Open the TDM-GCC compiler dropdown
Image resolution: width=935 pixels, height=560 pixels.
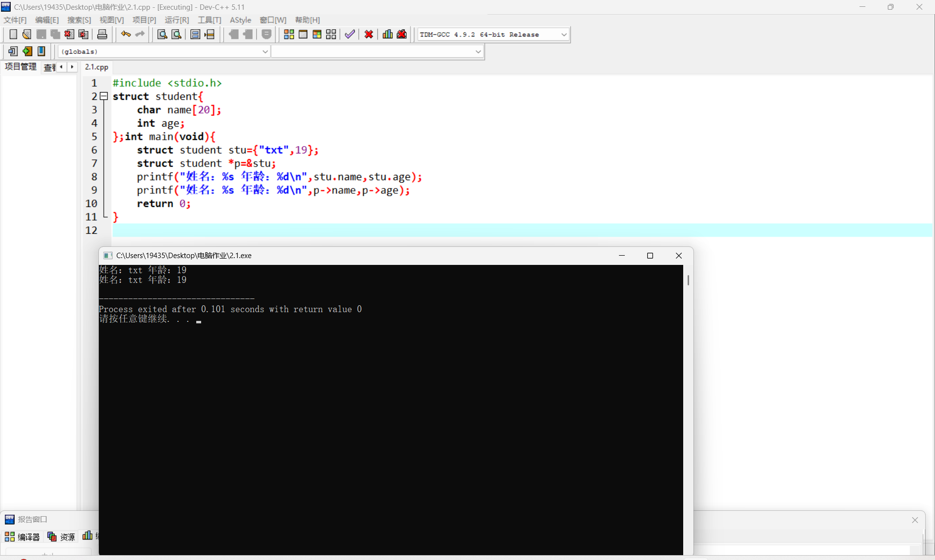pos(564,35)
